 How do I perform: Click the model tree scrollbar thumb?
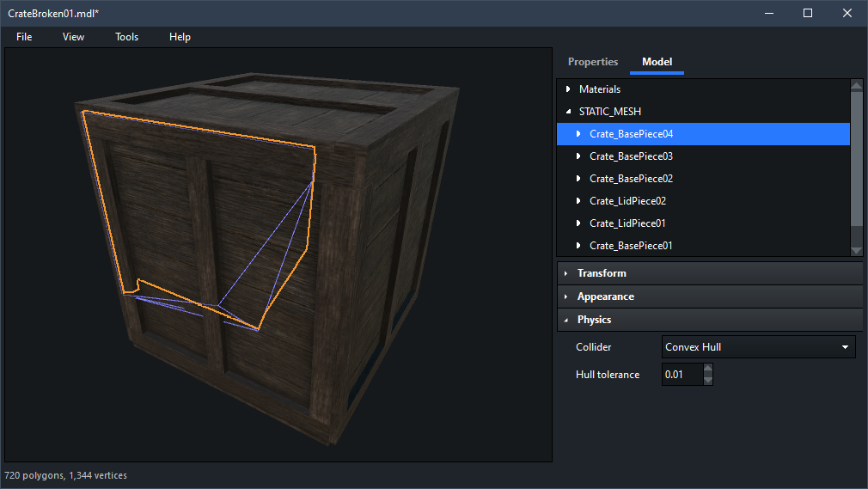click(856, 159)
